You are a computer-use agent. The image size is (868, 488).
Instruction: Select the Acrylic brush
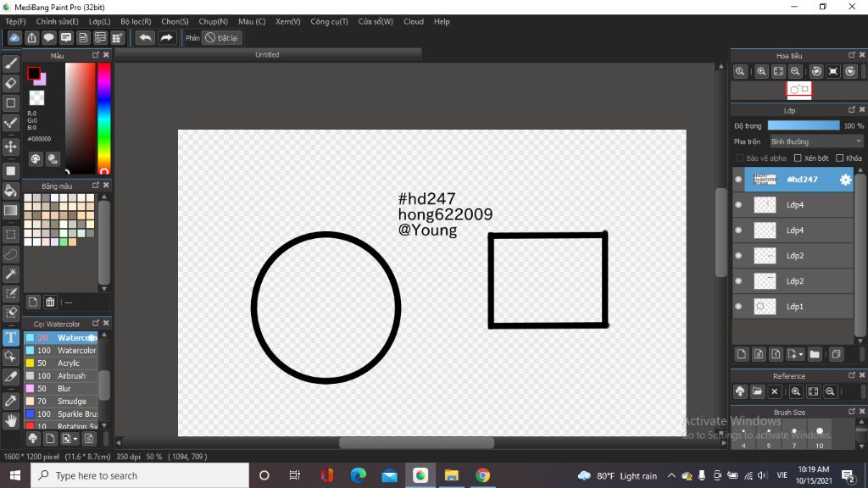(x=61, y=363)
